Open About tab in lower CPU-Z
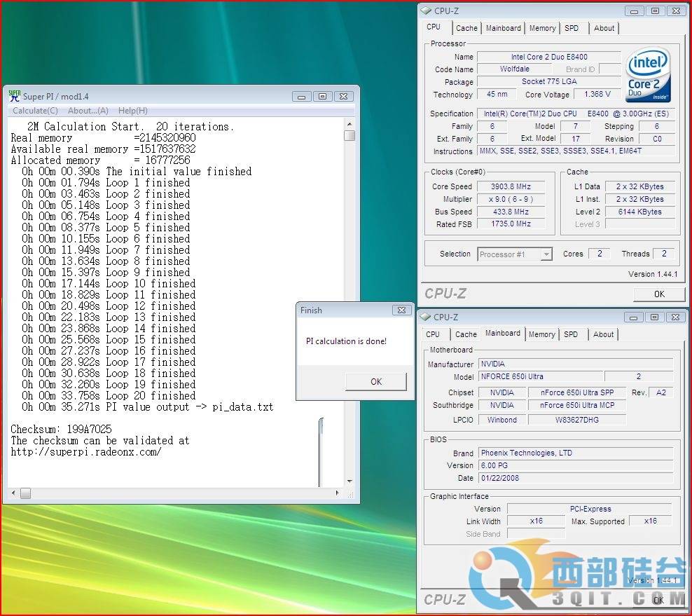This screenshot has height=616, width=692. click(x=603, y=335)
